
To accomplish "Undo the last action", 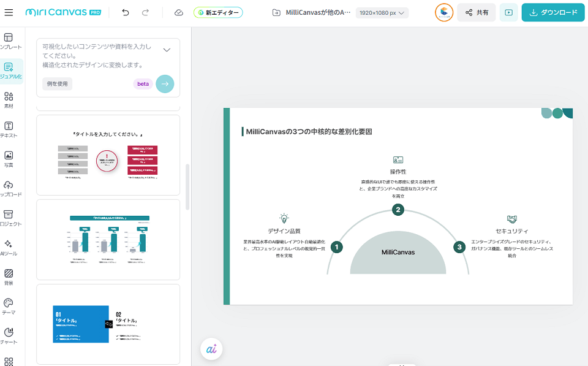I will pyautogui.click(x=125, y=12).
